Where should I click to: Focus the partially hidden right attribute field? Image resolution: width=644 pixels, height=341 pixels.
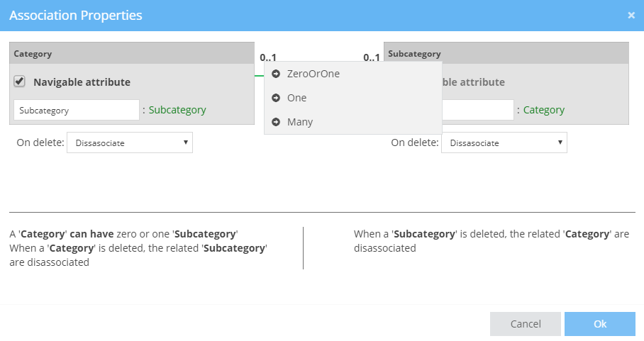[x=477, y=110]
